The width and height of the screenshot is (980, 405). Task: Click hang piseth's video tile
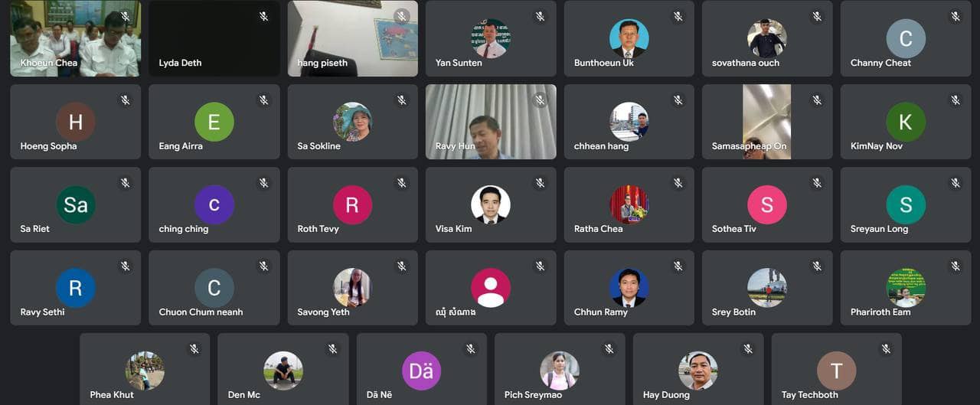click(353, 38)
